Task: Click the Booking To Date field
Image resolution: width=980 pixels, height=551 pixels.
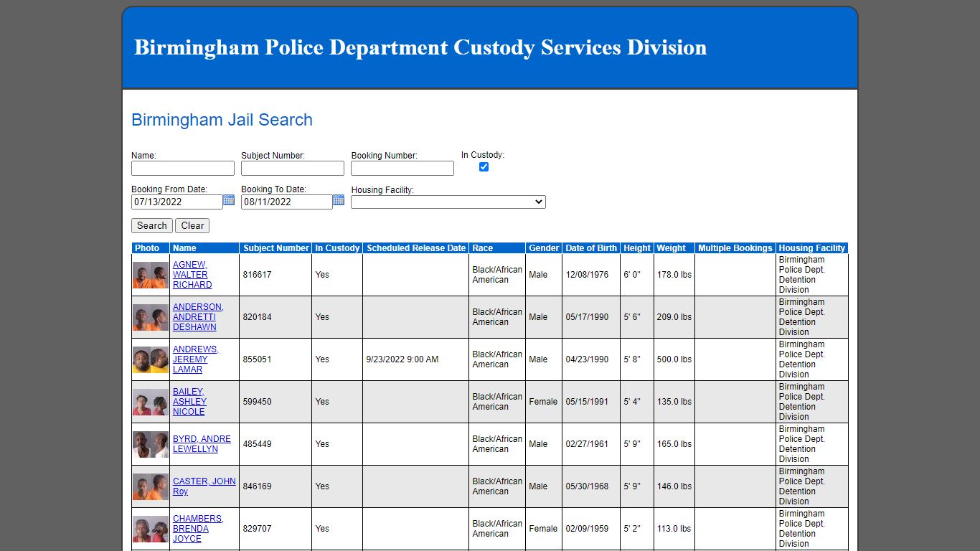Action: click(x=287, y=202)
